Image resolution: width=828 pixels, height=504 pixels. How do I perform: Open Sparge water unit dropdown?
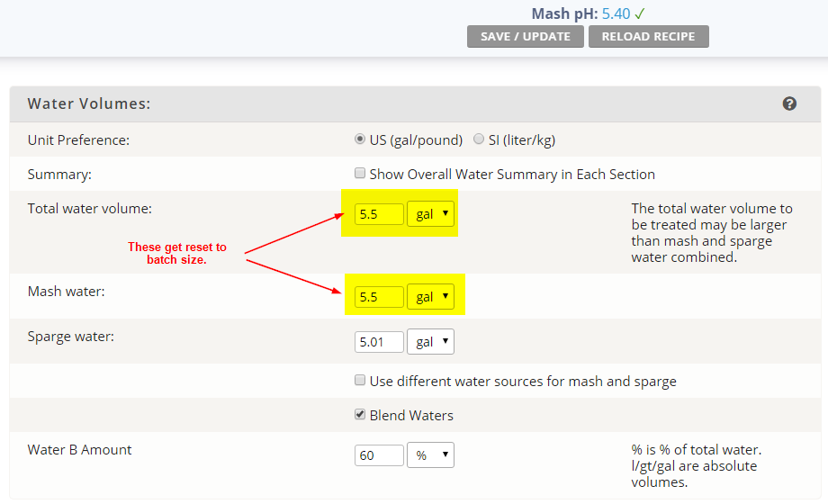point(430,342)
